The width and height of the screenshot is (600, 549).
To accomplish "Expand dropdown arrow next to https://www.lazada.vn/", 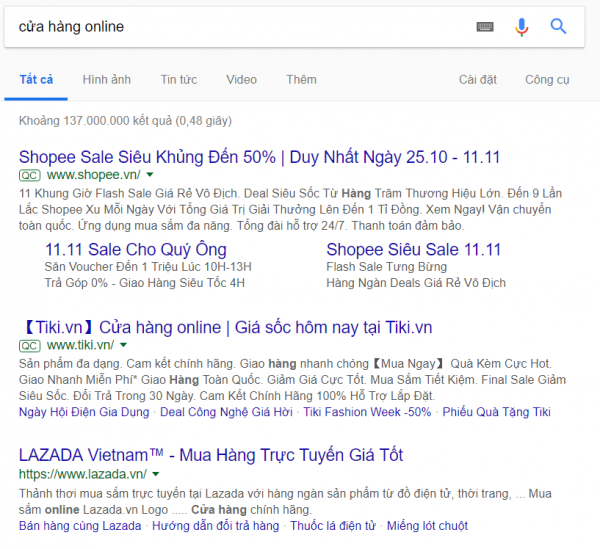I will tap(155, 474).
